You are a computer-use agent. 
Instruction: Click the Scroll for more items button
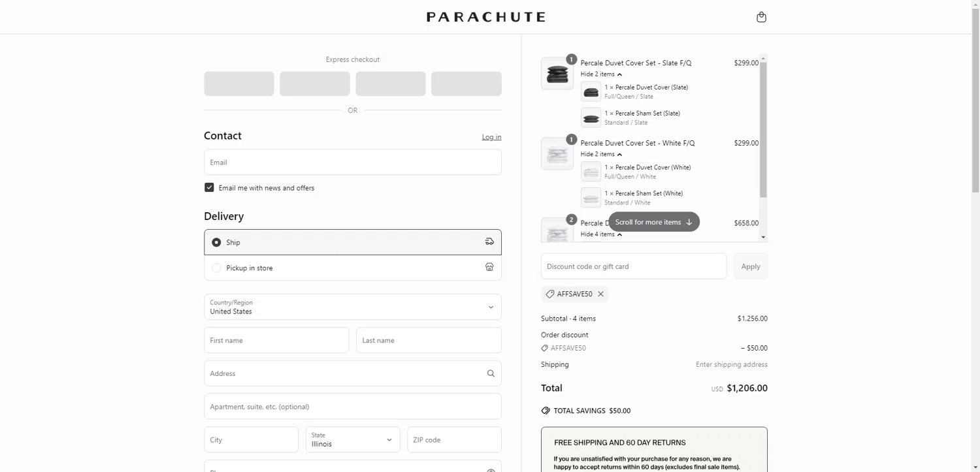point(653,222)
